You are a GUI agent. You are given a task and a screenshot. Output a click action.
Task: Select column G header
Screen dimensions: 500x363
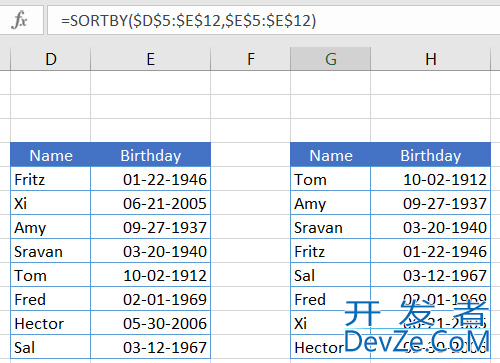tap(331, 59)
